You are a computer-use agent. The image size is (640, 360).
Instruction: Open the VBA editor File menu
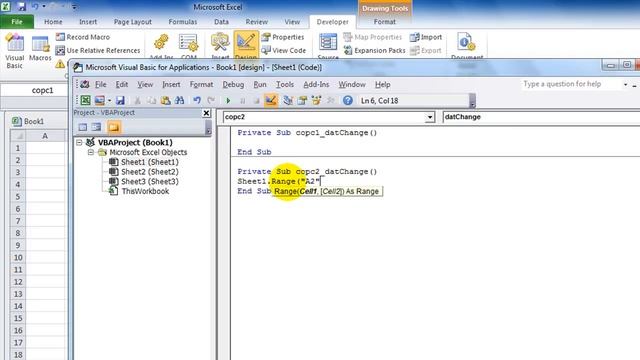100,84
